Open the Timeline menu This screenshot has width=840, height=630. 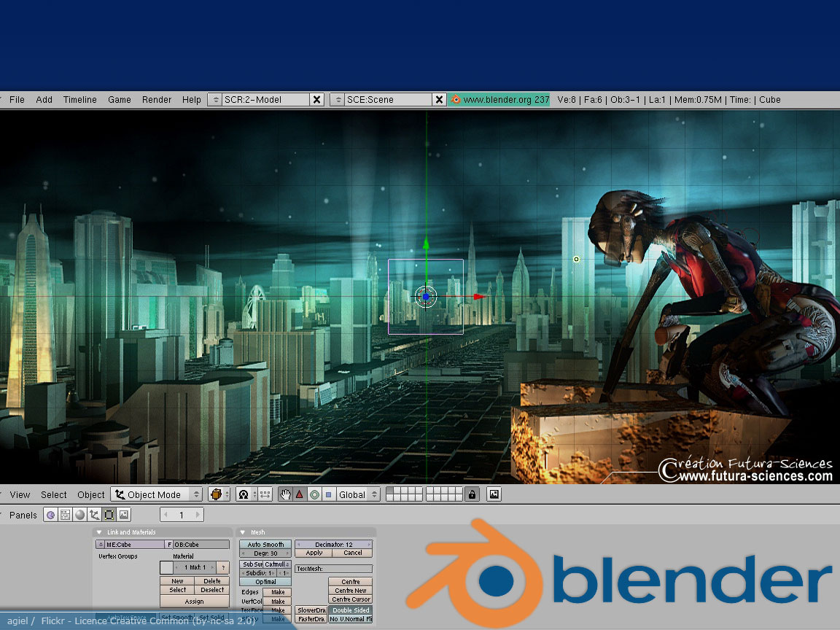(79, 100)
